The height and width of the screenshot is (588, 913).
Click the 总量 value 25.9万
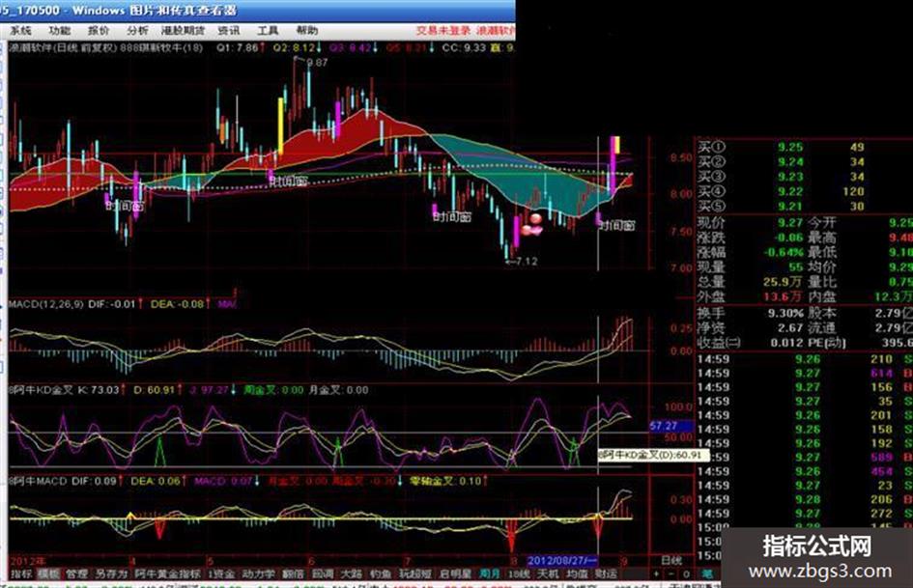pos(784,282)
